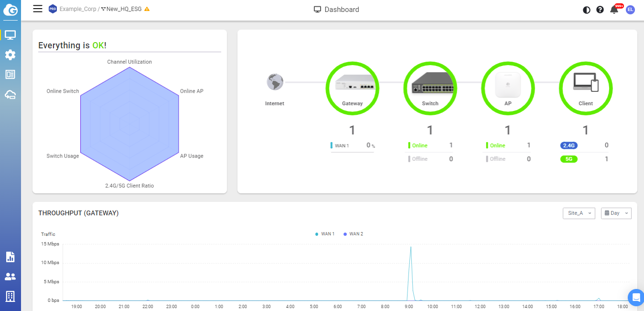Image resolution: width=644 pixels, height=311 pixels.
Task: Open the settings gear in sidebar
Action: click(x=10, y=55)
